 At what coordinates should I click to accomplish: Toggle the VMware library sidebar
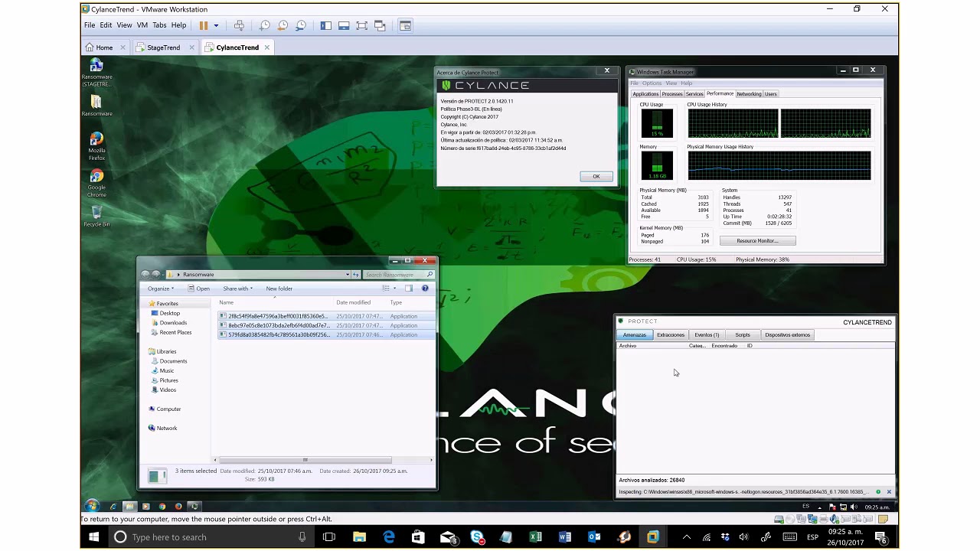click(x=326, y=25)
